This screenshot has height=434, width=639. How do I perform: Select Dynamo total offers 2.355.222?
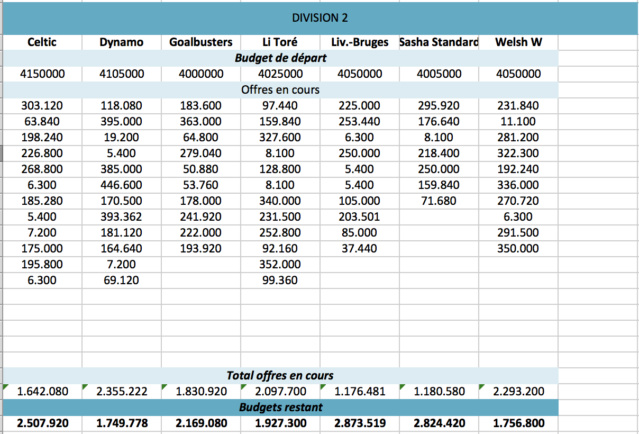121,391
